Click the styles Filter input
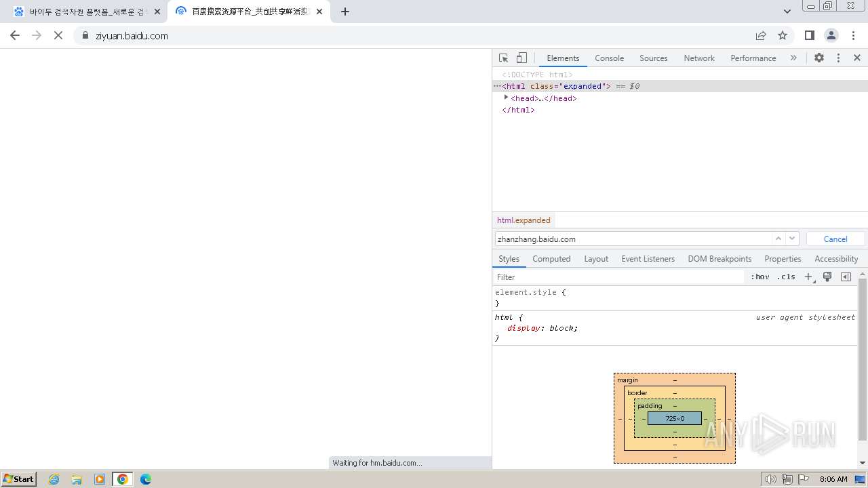868x488 pixels. pos(620,277)
